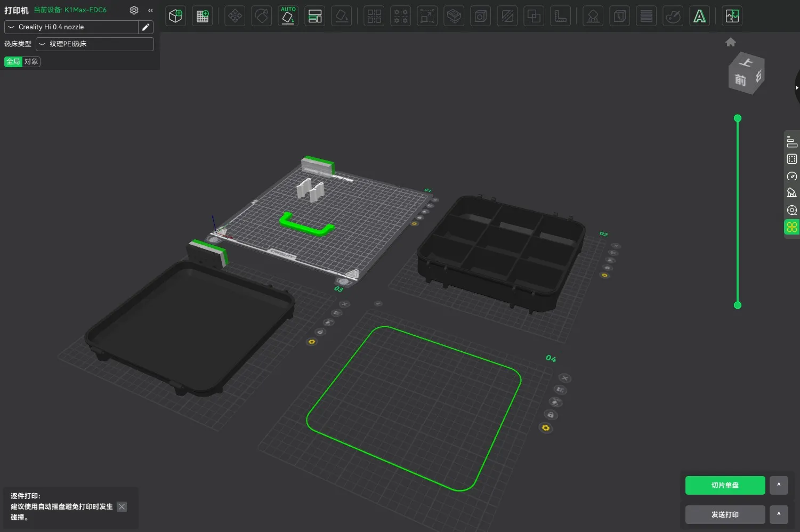Click the add model cube icon

175,16
